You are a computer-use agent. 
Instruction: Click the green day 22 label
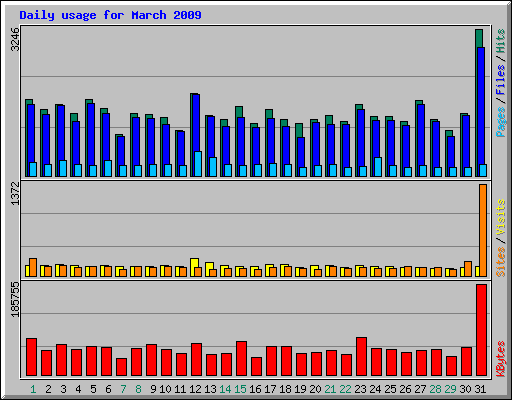[345, 389]
